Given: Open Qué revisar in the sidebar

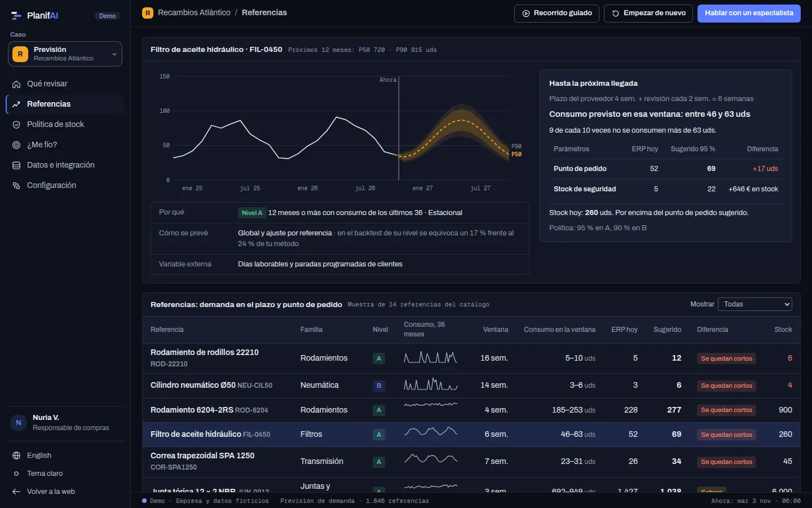Looking at the screenshot, I should [x=65, y=84].
